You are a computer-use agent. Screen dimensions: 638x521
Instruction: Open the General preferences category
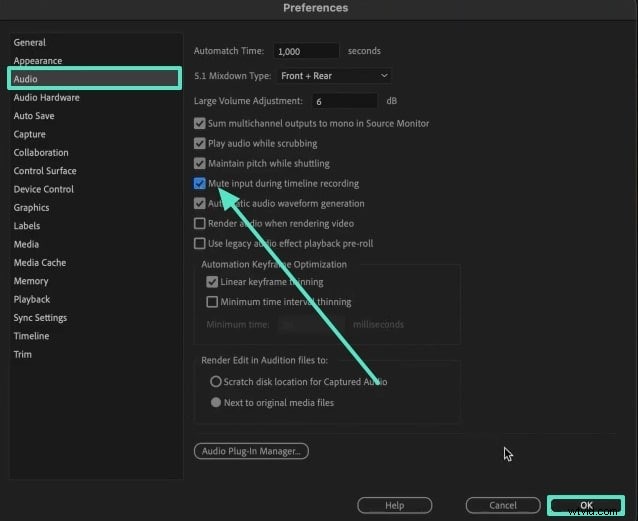coord(30,42)
